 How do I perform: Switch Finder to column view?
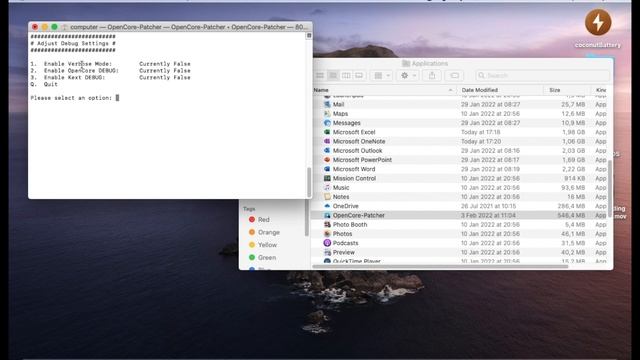(x=346, y=76)
